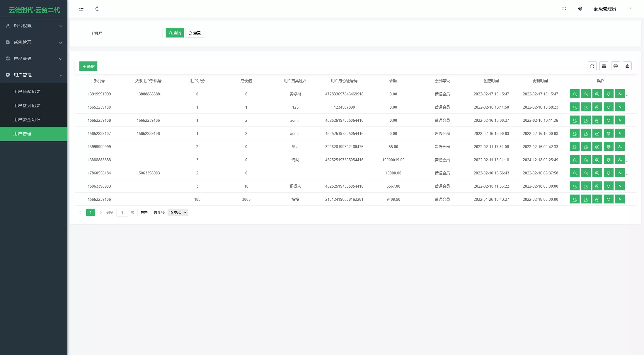Click the pulse icon for user 13999999999
The image size is (644, 355).
tap(620, 147)
